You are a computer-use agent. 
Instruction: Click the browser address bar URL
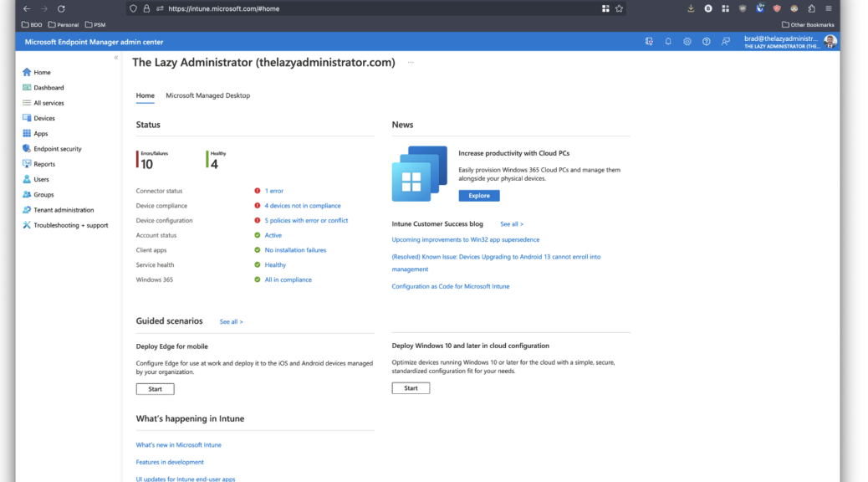[x=223, y=9]
